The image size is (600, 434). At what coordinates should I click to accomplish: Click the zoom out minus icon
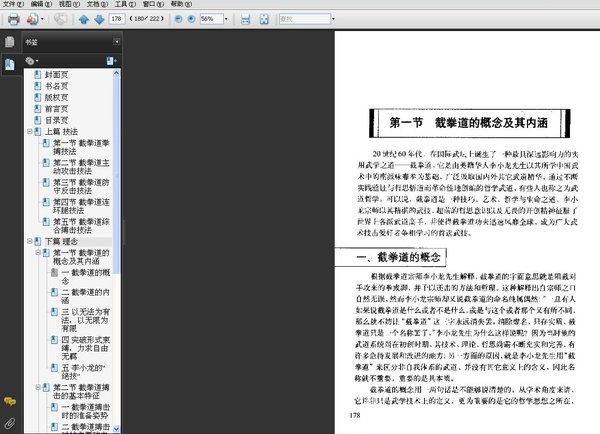click(178, 19)
